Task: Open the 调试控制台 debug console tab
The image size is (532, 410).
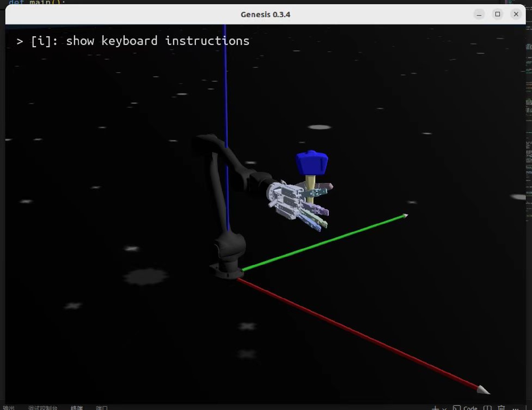Action: [x=43, y=408]
